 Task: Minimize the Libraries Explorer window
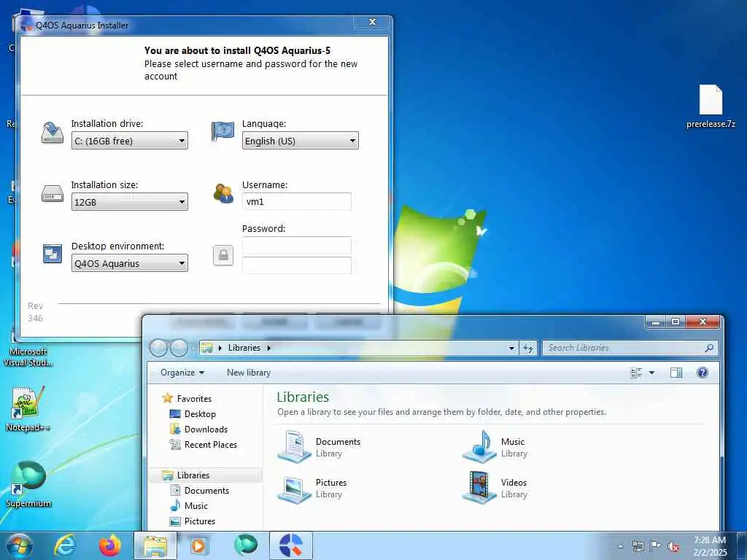[x=656, y=322]
